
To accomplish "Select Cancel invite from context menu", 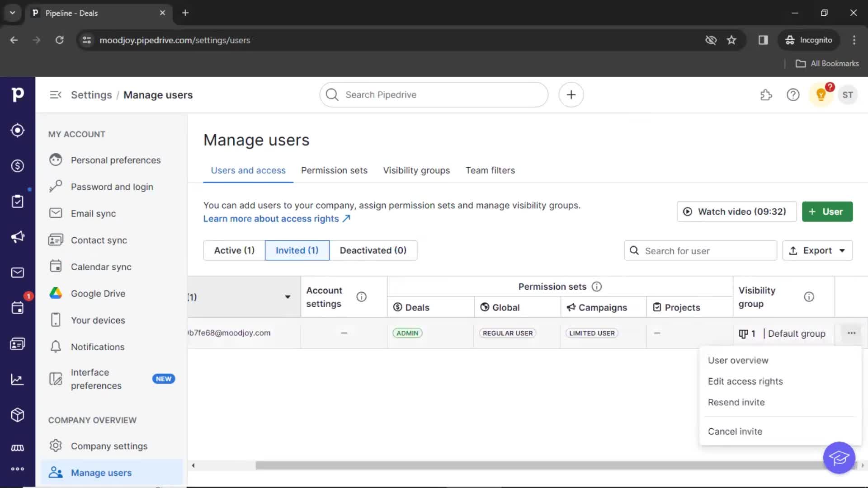I will 736,432.
